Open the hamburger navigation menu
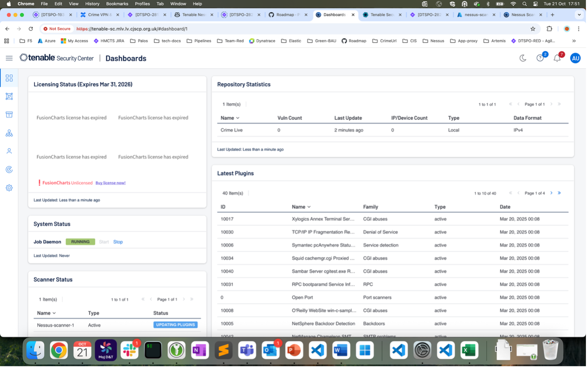588x368 pixels. [x=9, y=58]
